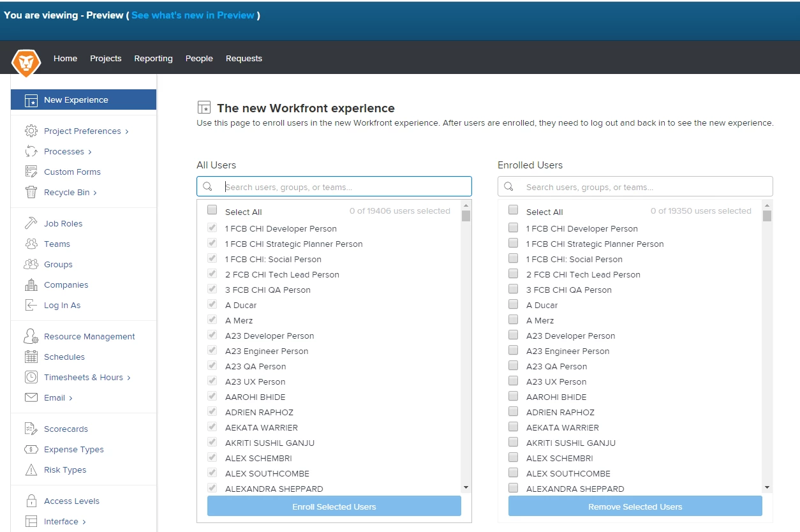Click page title icon beside Workfront experience heading
The height and width of the screenshot is (532, 800).
point(204,107)
